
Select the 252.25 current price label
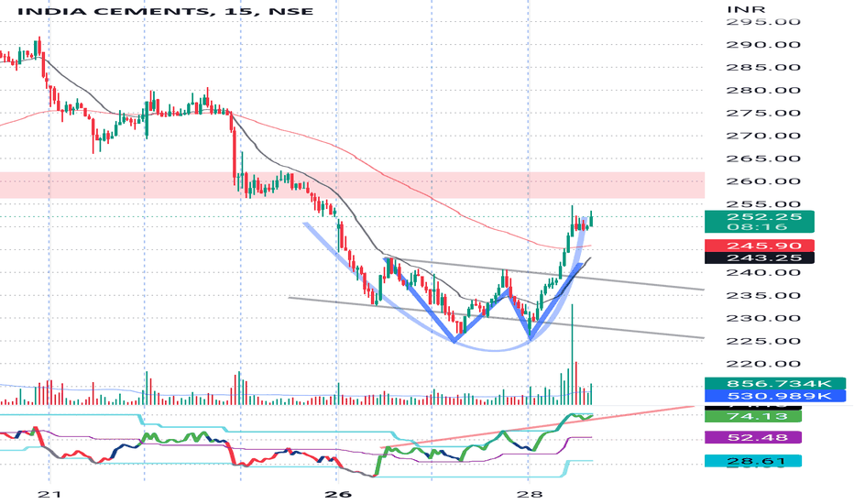click(764, 216)
